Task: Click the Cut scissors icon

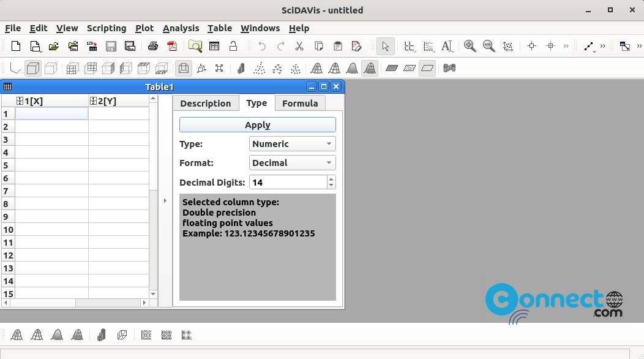Action: tap(299, 46)
